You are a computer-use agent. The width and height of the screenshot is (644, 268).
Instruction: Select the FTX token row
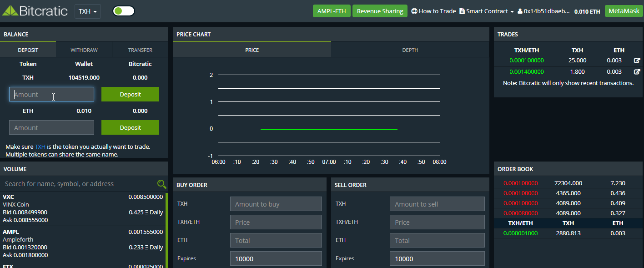(83, 265)
